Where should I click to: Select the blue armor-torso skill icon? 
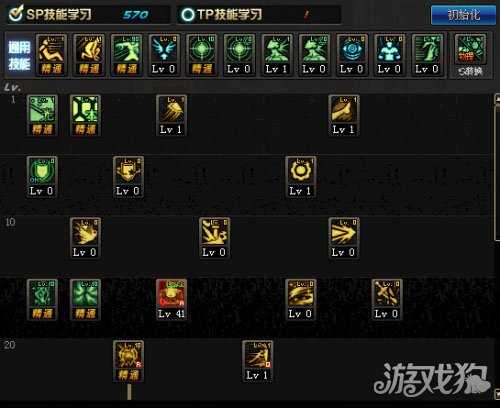tap(389, 55)
